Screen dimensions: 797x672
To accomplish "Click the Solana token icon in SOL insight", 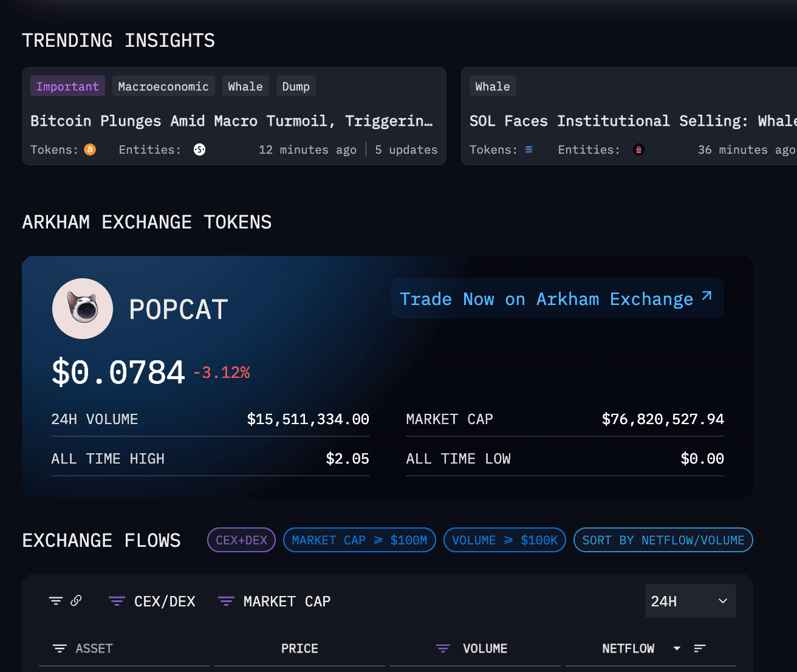I will 528,149.
